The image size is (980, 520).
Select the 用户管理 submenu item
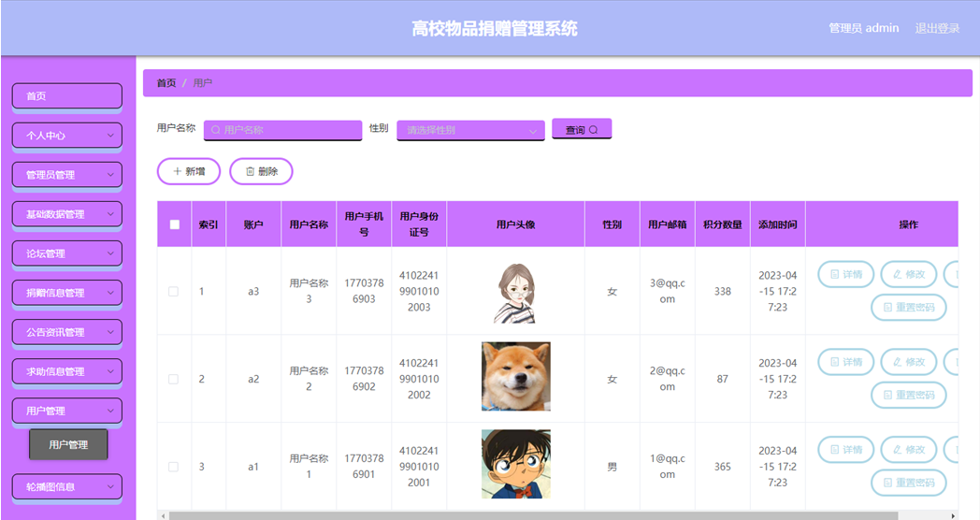tap(68, 445)
